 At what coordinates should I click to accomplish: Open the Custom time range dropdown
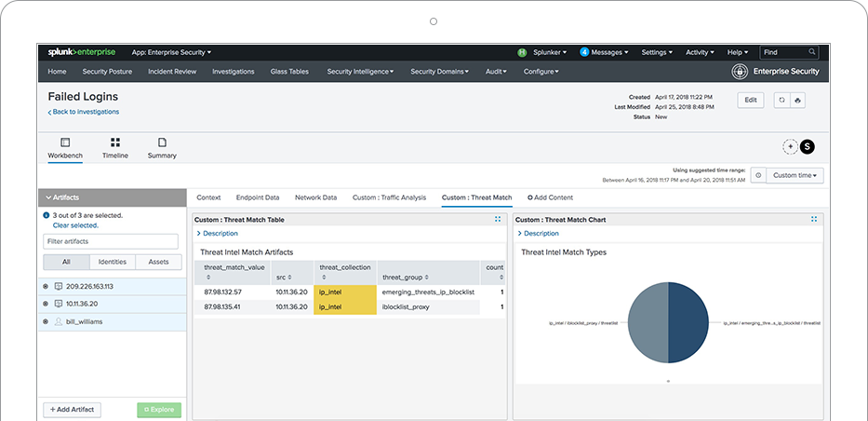tap(795, 176)
